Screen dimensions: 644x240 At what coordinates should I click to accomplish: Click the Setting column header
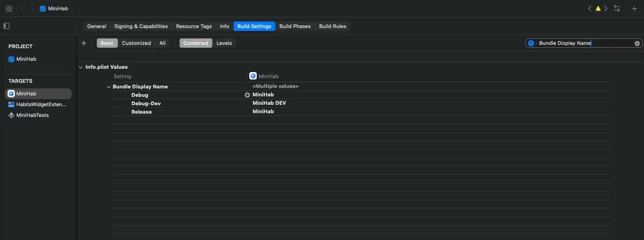click(122, 76)
